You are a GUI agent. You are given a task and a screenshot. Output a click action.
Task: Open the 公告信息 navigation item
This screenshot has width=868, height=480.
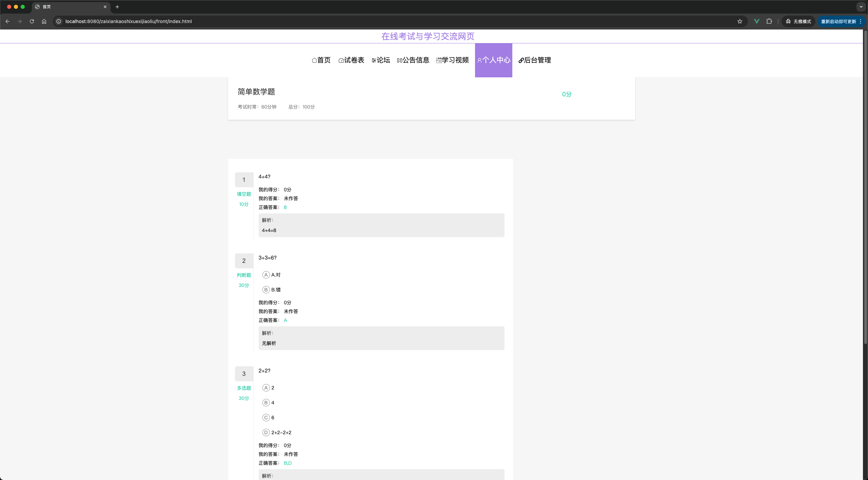pos(413,60)
